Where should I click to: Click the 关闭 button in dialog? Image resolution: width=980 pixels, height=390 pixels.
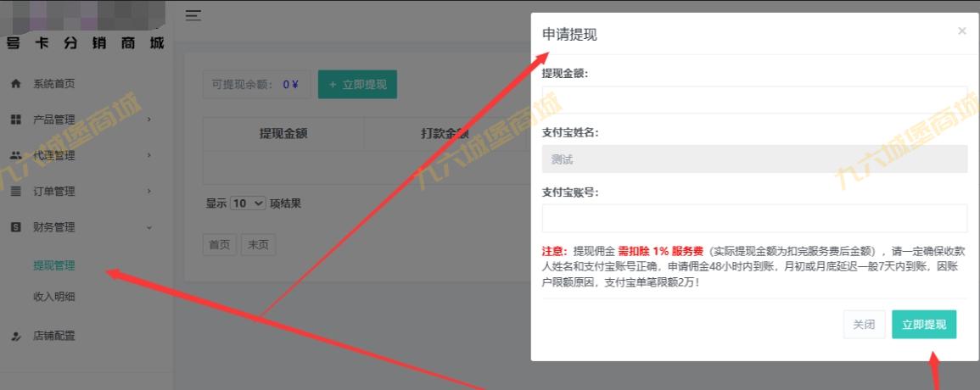click(864, 325)
